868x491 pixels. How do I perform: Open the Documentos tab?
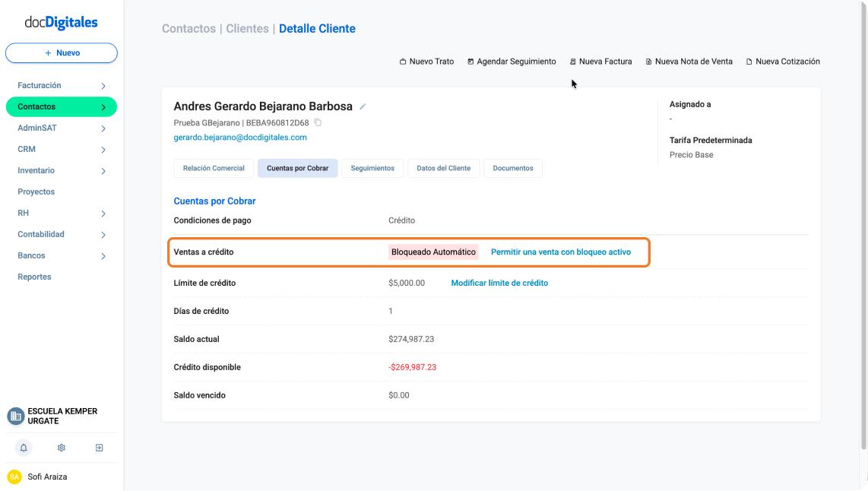[513, 168]
